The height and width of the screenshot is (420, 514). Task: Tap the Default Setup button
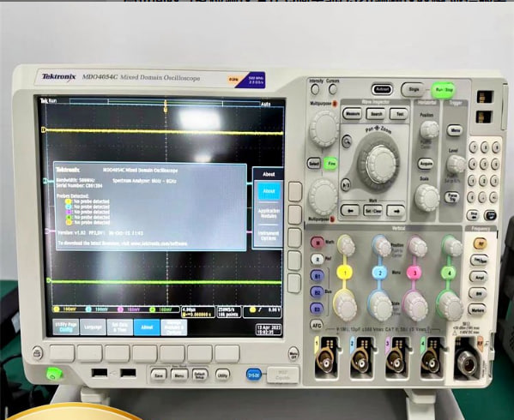click(x=200, y=375)
